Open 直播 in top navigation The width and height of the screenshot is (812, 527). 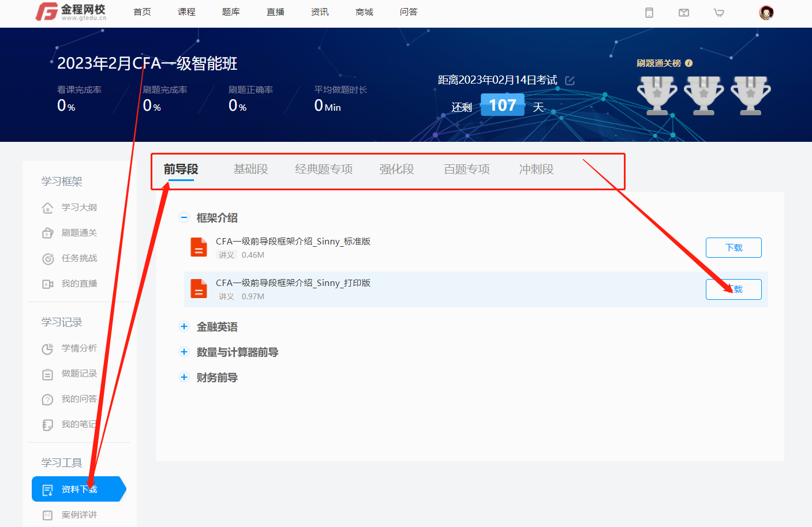pyautogui.click(x=275, y=12)
